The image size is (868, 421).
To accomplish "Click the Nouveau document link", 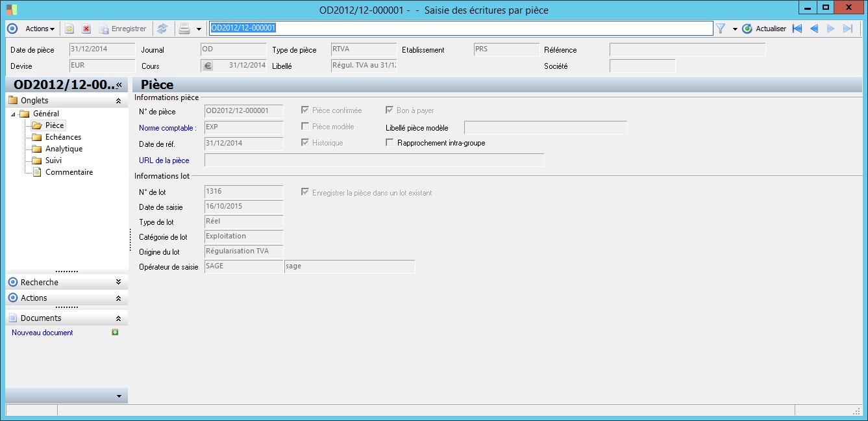I will point(42,333).
